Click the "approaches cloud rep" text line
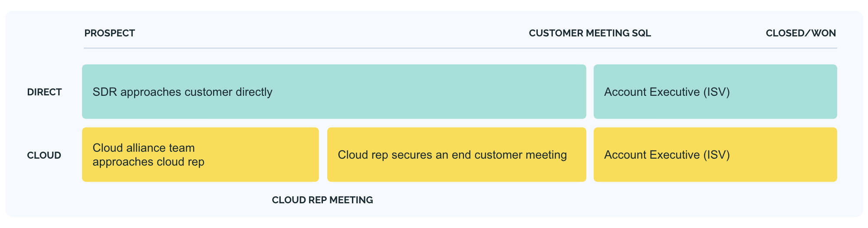Viewport: 868px width, 228px height. [x=148, y=162]
